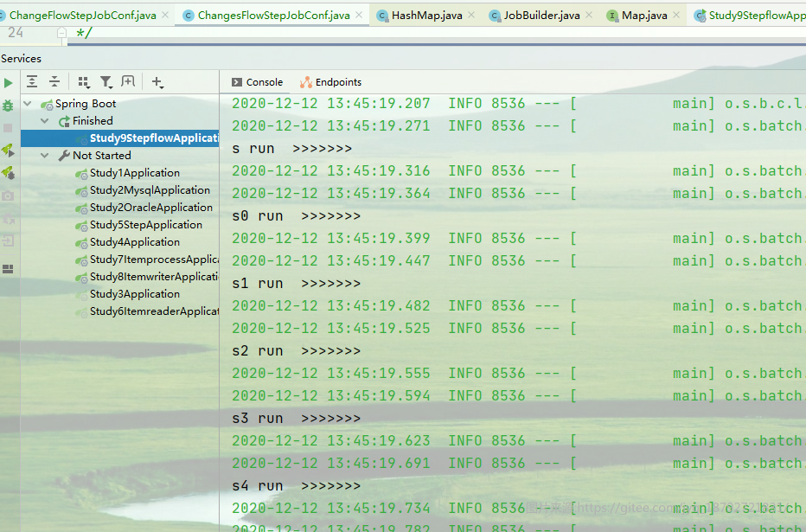The image size is (806, 532).
Task: Open the Map.java editor tab
Action: click(644, 16)
